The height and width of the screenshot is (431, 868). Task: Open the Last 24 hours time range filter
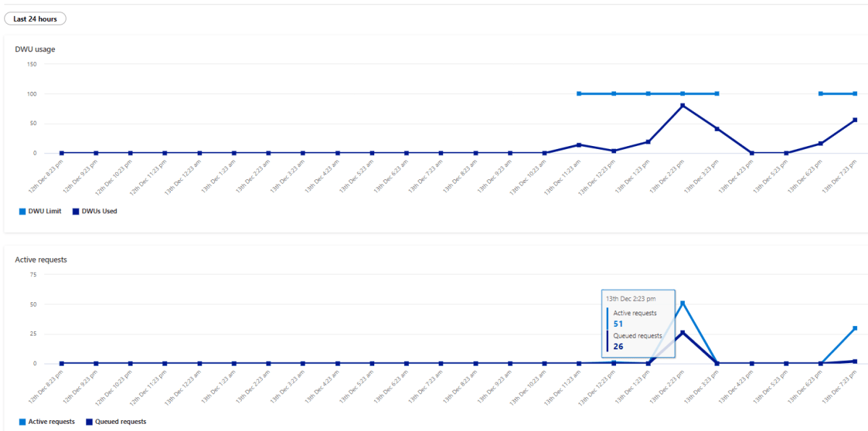[35, 19]
